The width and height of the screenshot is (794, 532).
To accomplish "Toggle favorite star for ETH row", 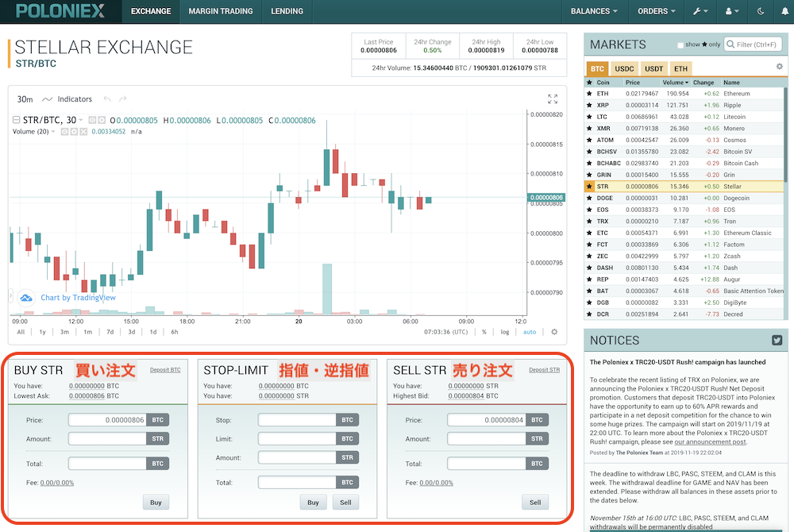I will click(589, 94).
